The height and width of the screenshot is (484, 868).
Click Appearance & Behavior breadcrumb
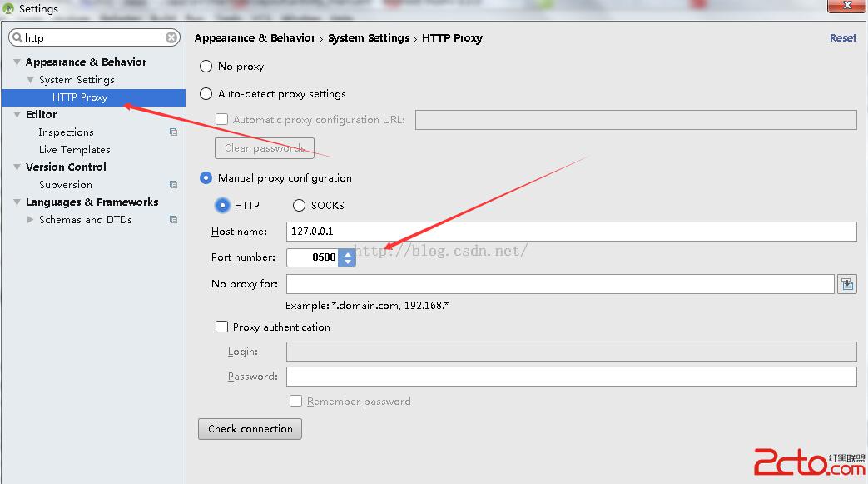point(255,37)
